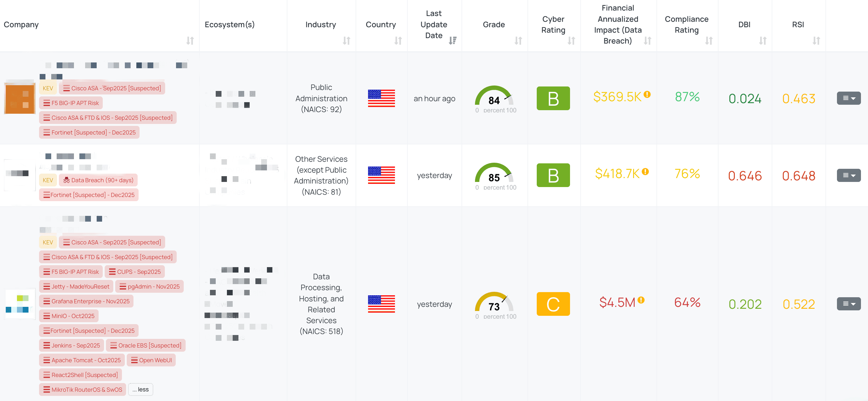Sort by Compliance Rating column

coord(709,41)
